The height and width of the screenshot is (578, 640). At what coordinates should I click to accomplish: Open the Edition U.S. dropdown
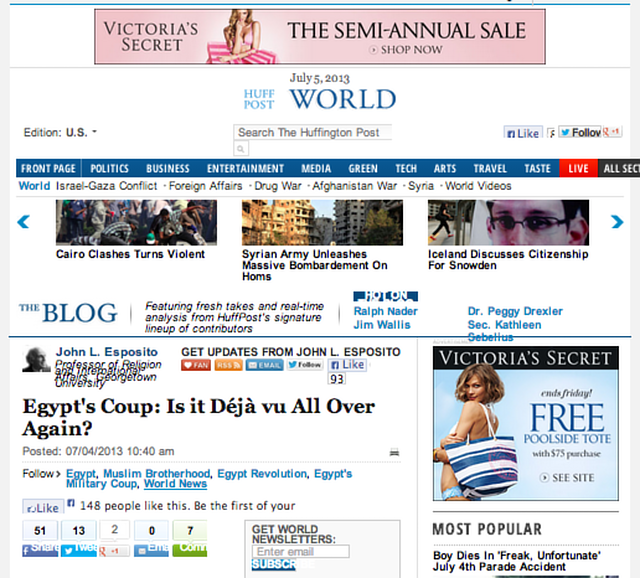(60, 132)
